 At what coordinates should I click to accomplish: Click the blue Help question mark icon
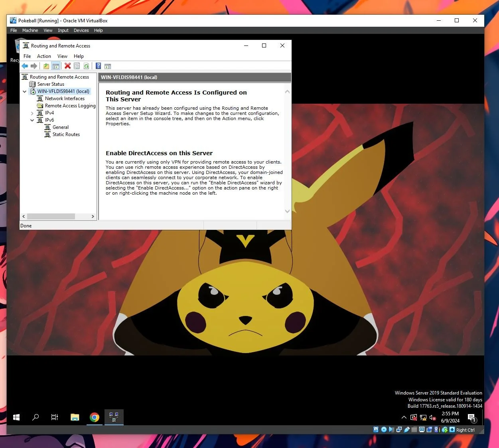point(98,66)
